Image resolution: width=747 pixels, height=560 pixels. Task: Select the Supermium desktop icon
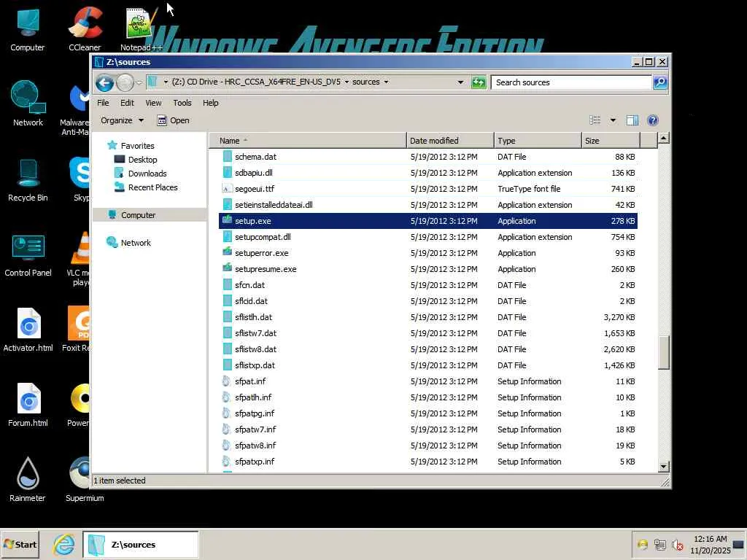point(85,479)
